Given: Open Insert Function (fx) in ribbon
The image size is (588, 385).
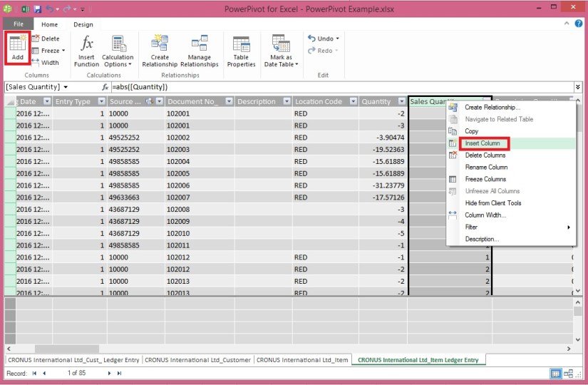Looking at the screenshot, I should 86,51.
